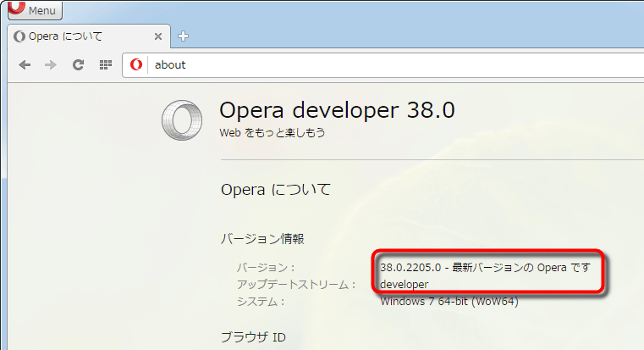Click the wireframe Opera developer logo

pos(182,120)
